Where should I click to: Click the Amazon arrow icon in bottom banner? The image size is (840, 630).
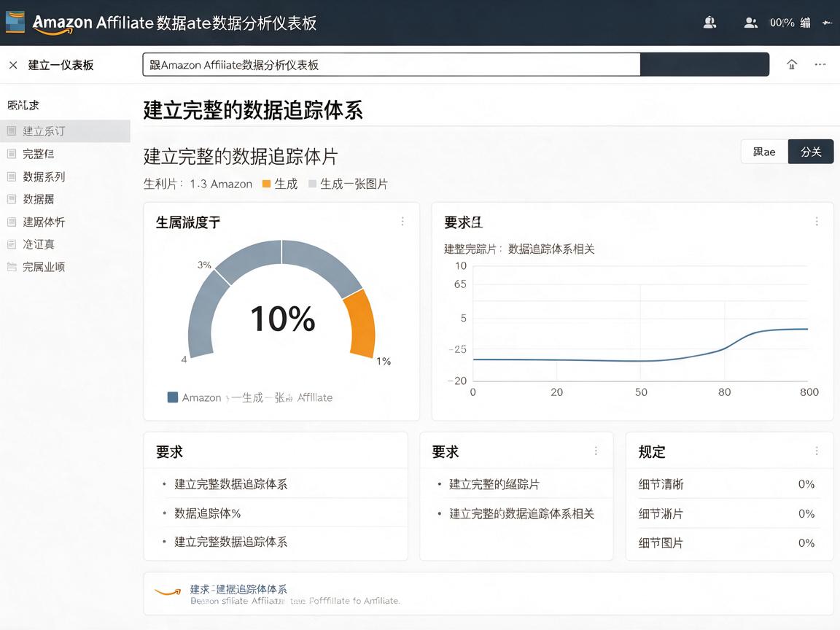click(x=168, y=592)
